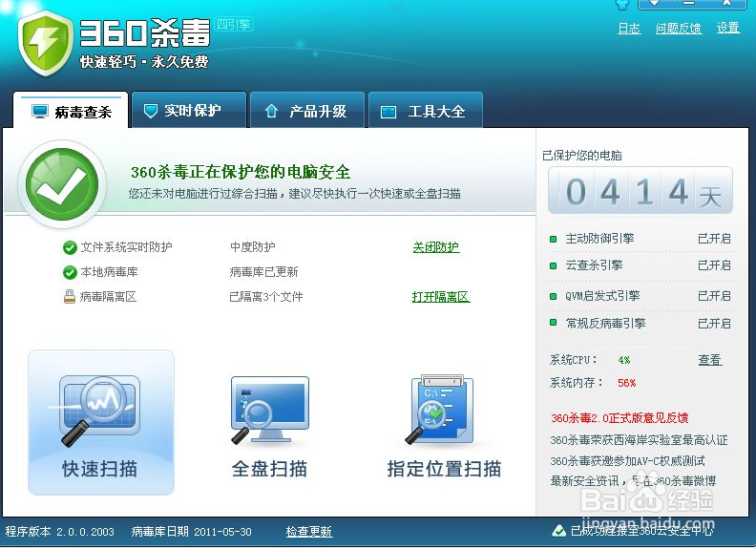Switch to the 实时保护 tab
This screenshot has width=756, height=550.
tap(189, 111)
